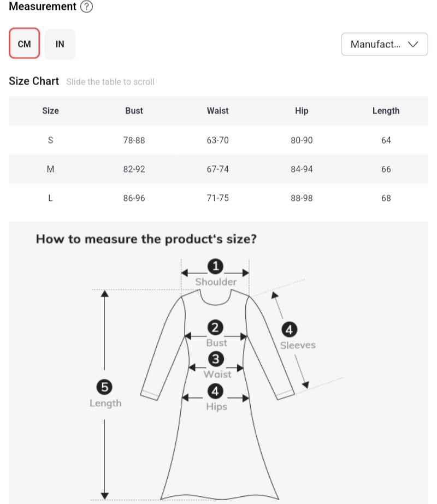The height and width of the screenshot is (504, 437).
Task: Switch measurement units to IN
Action: click(x=60, y=44)
